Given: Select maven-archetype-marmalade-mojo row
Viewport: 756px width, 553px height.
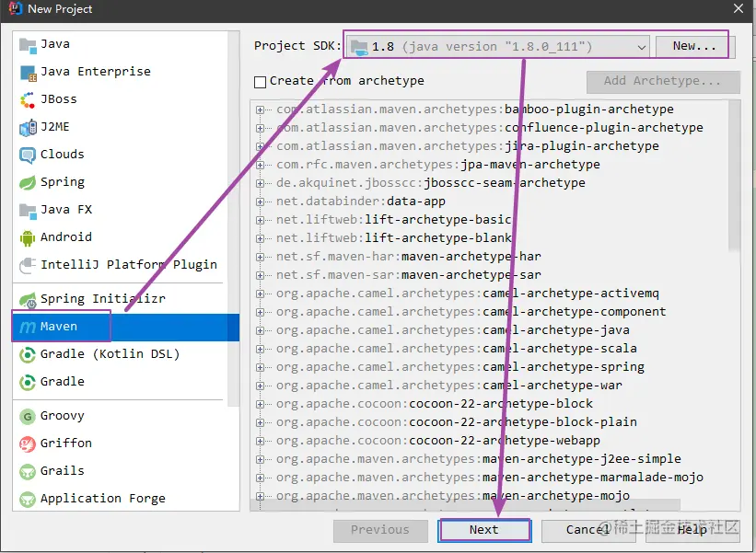Looking at the screenshot, I should [x=489, y=478].
